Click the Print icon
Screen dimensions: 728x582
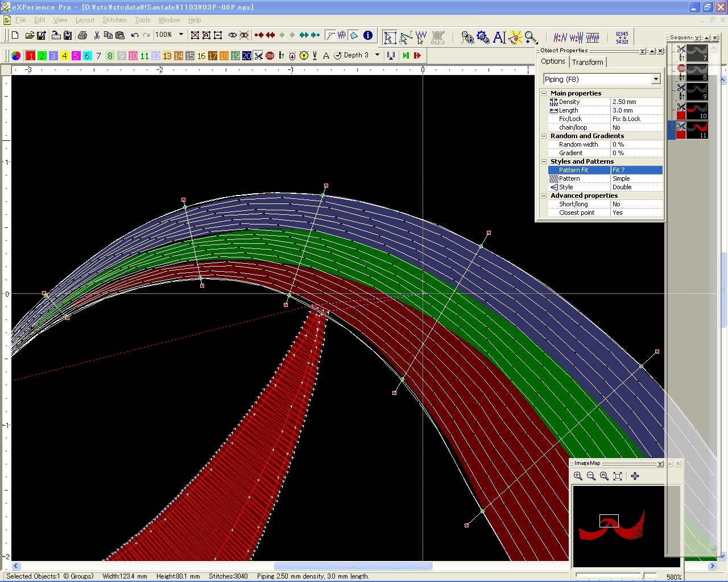pyautogui.click(x=82, y=35)
